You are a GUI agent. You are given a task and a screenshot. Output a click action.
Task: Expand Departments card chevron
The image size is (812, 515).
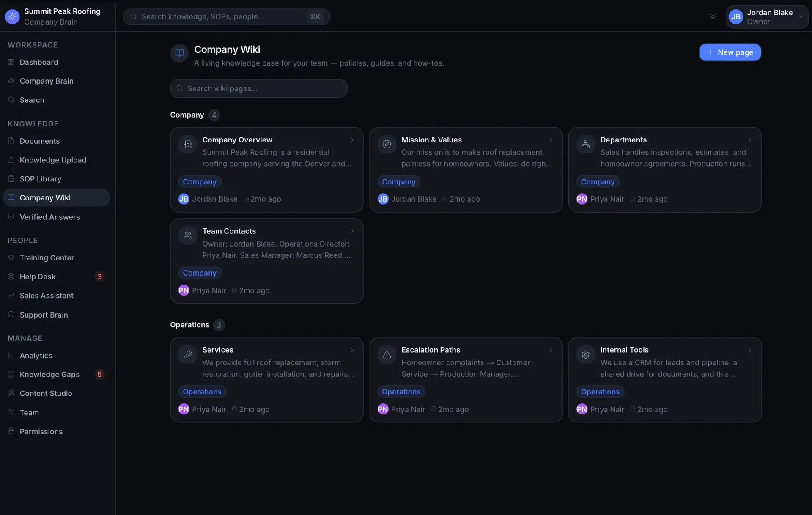tap(750, 140)
